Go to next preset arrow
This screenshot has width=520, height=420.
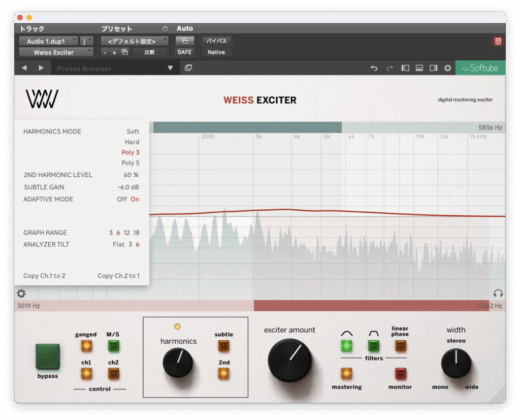[x=41, y=68]
